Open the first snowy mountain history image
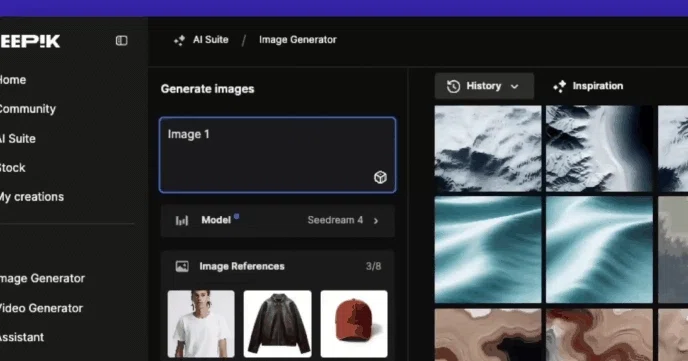This screenshot has width=688, height=361. point(488,149)
